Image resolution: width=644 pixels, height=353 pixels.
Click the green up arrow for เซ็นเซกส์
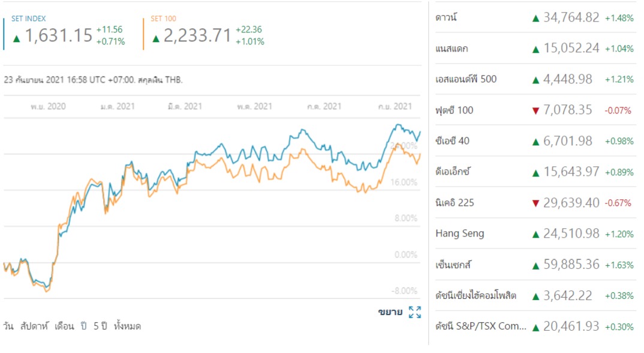tap(535, 265)
